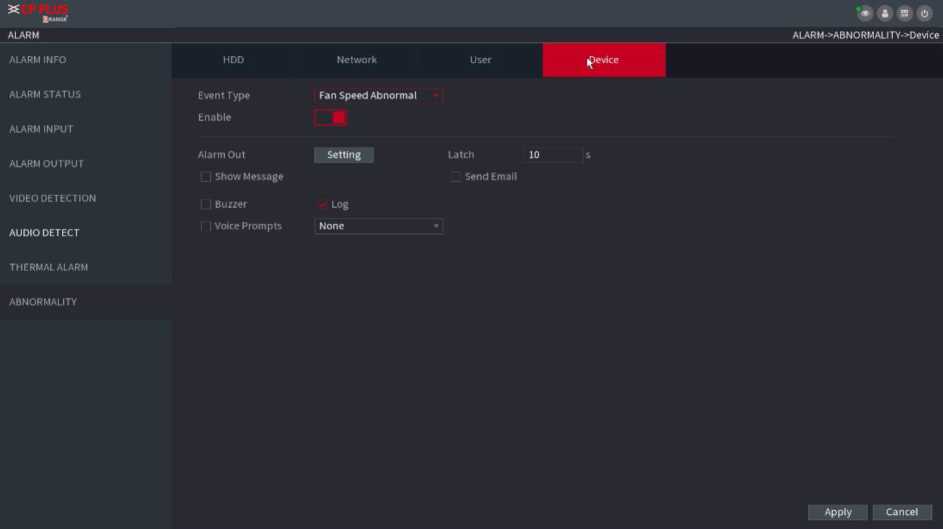Toggle the Enable switch
The height and width of the screenshot is (529, 943).
tap(331, 118)
